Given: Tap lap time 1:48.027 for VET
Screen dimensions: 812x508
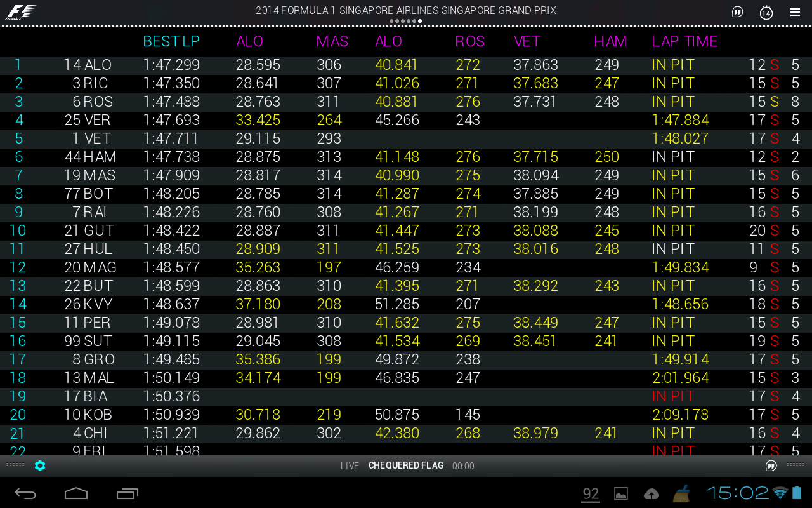Looking at the screenshot, I should pyautogui.click(x=681, y=138).
